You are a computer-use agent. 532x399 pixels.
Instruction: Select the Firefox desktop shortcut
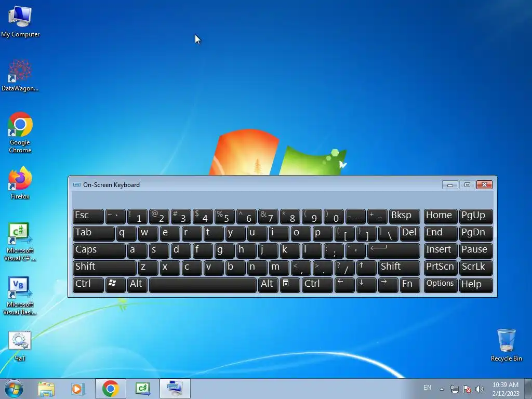[x=20, y=183]
